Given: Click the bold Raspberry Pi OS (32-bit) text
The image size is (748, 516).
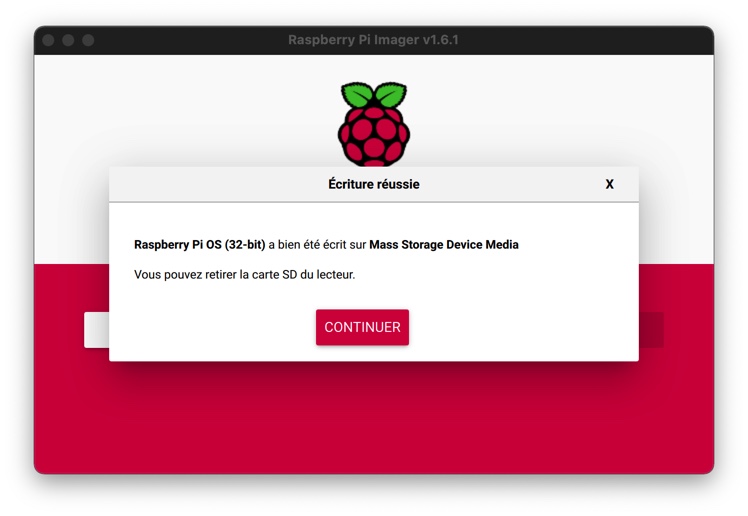Looking at the screenshot, I should [199, 244].
